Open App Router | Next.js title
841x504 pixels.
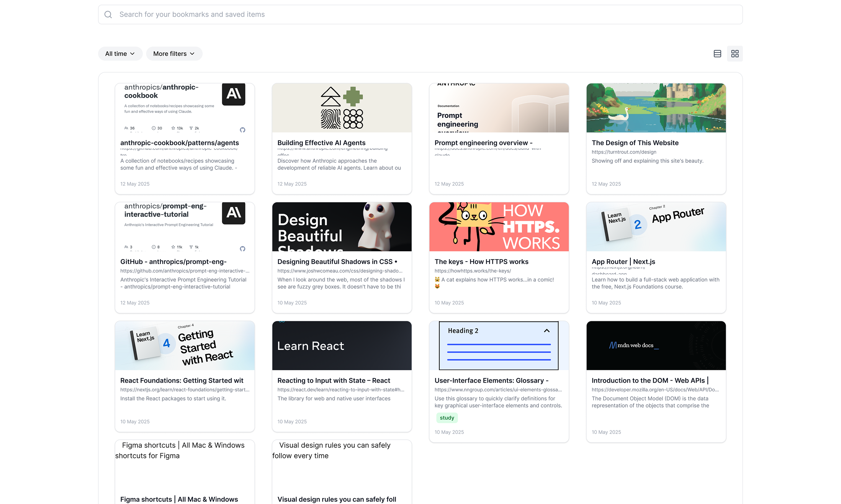(x=623, y=262)
